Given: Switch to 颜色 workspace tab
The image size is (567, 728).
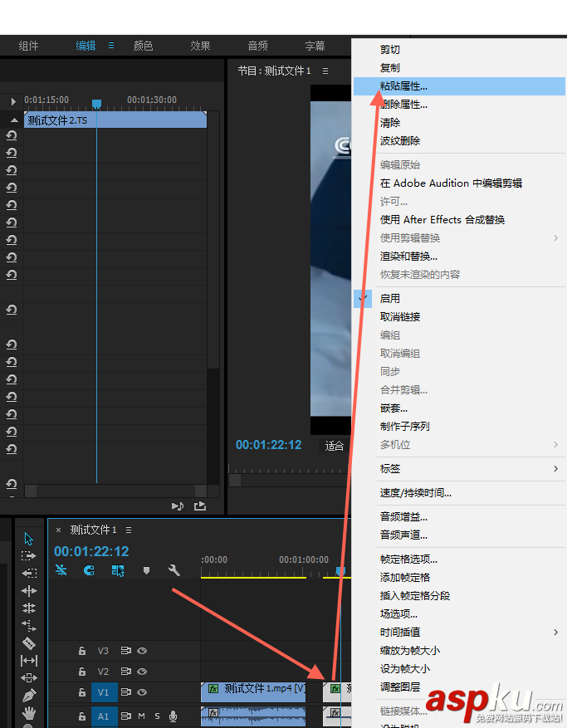Looking at the screenshot, I should [143, 46].
